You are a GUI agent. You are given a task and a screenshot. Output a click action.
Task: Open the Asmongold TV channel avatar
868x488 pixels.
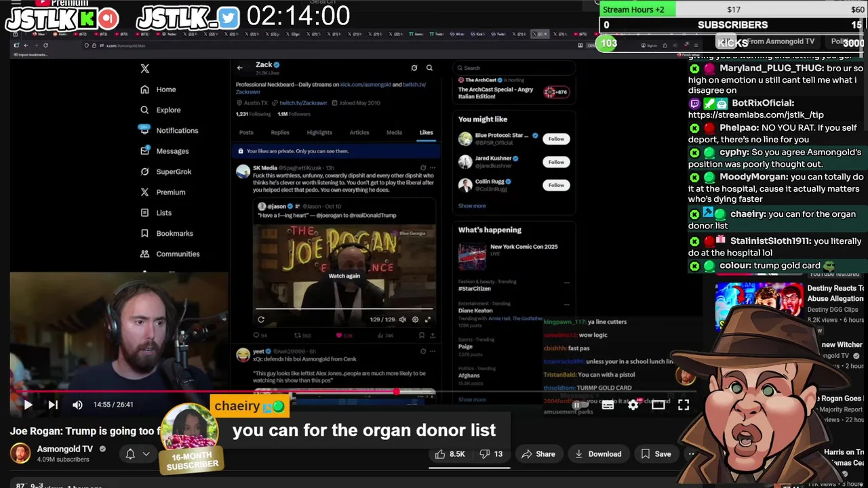coord(20,453)
